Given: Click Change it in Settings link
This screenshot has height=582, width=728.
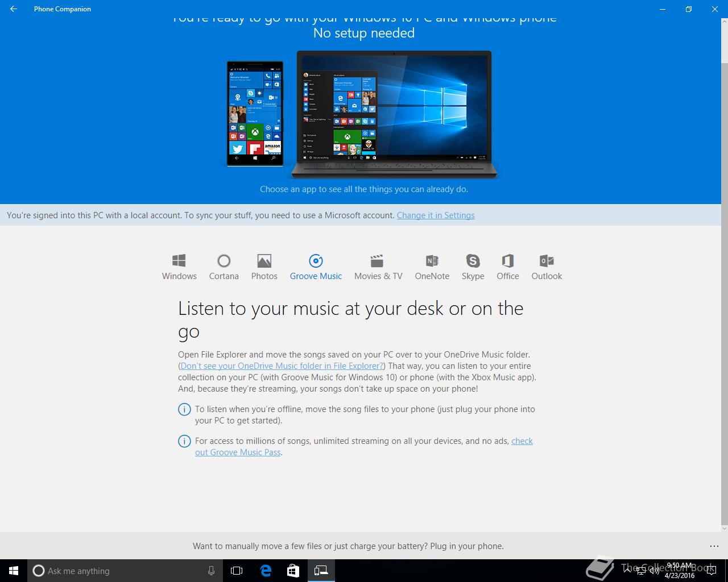Looking at the screenshot, I should (436, 215).
